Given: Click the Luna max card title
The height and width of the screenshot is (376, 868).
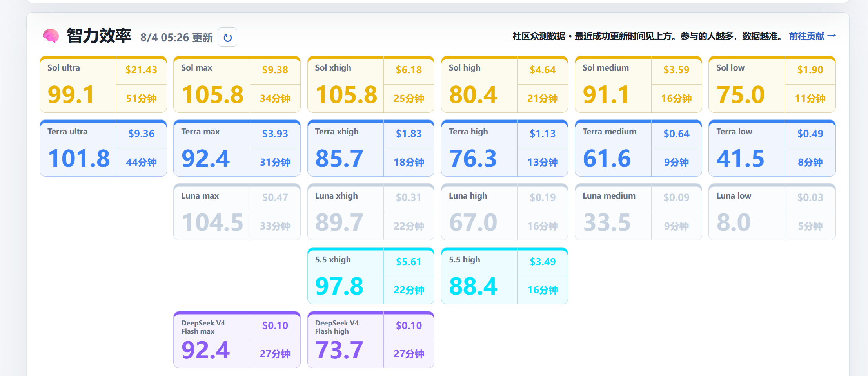Looking at the screenshot, I should [200, 196].
